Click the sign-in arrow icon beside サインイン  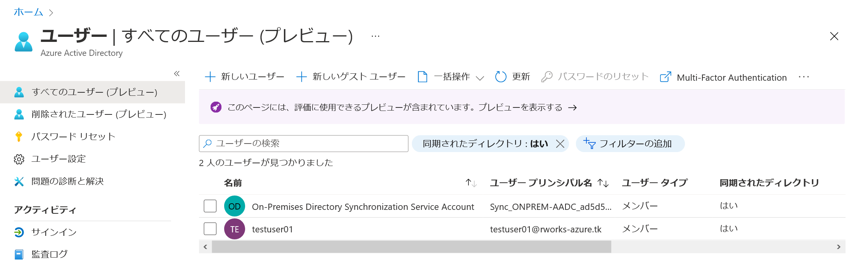tap(19, 232)
